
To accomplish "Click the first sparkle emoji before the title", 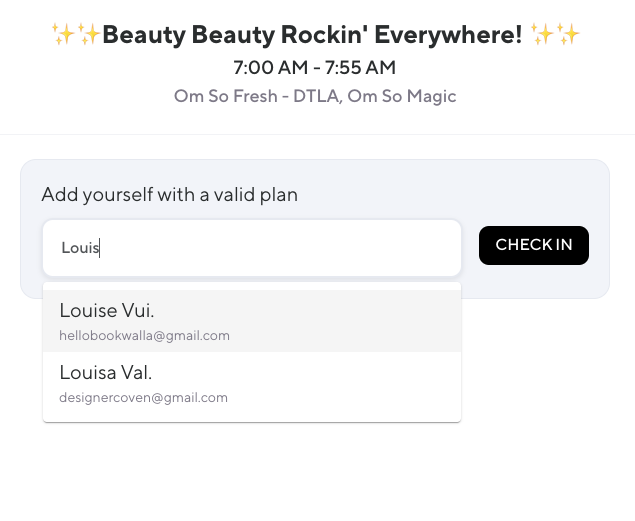I will (x=63, y=36).
